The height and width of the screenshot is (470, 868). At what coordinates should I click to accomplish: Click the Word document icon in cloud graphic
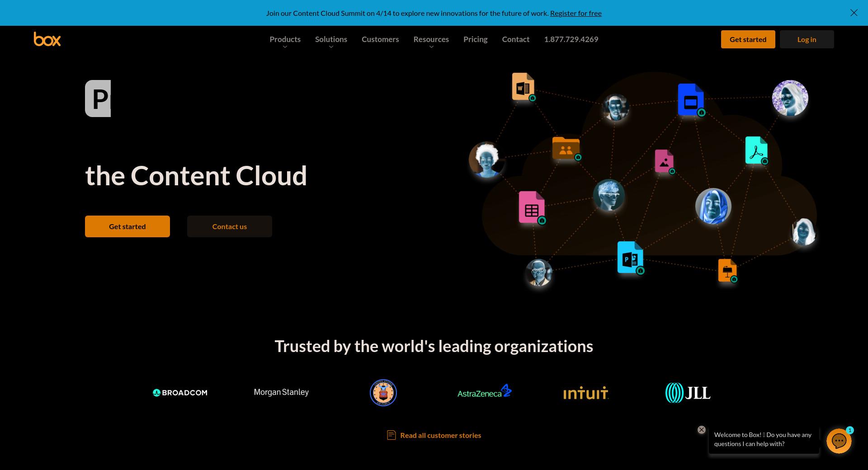pos(523,86)
